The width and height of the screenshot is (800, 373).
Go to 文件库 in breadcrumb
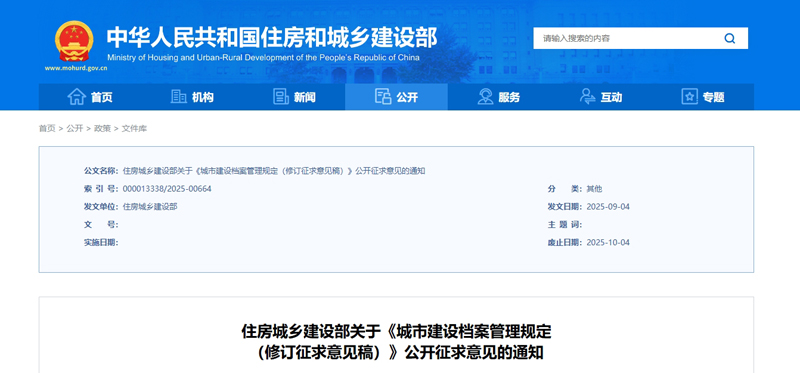point(134,129)
